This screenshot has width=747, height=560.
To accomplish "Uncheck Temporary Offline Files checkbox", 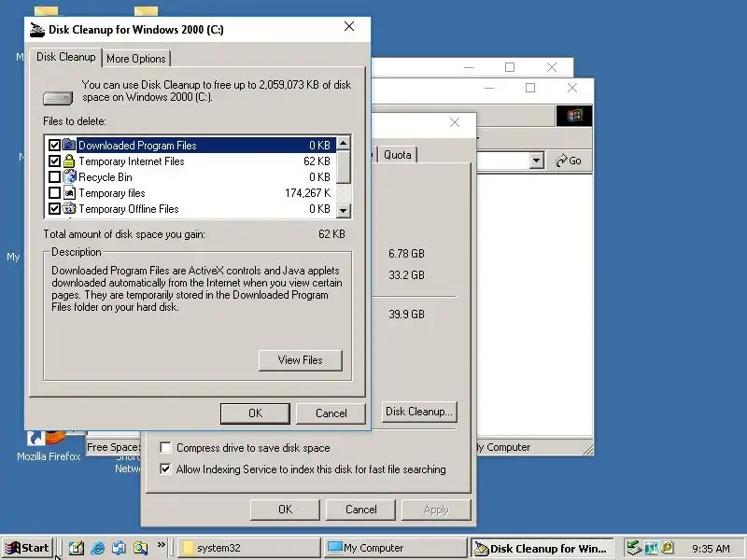I will (x=54, y=208).
